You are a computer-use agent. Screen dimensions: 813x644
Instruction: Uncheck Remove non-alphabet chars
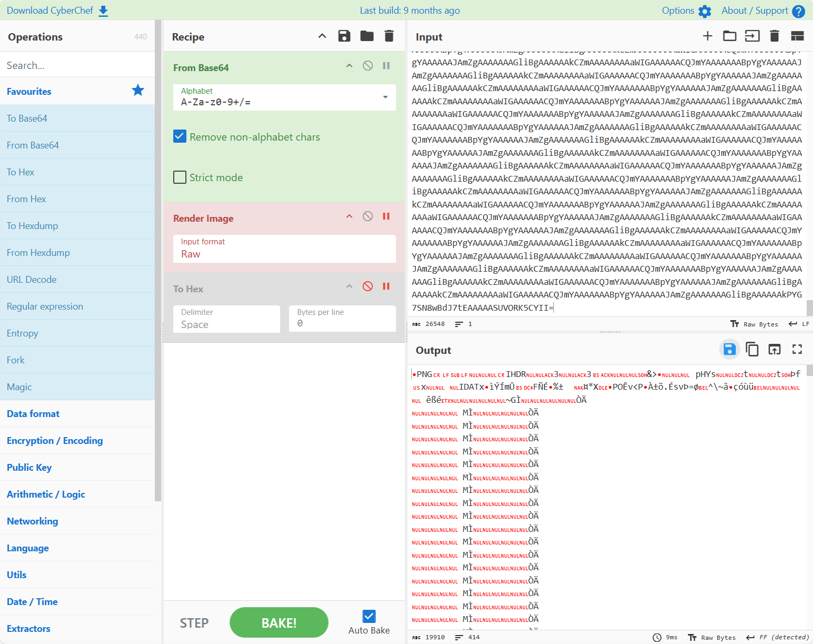[x=180, y=137]
